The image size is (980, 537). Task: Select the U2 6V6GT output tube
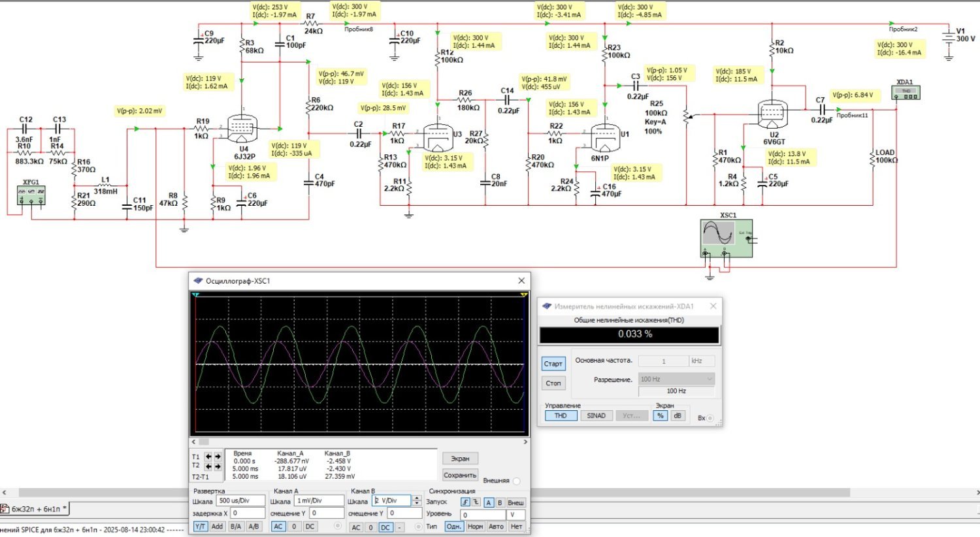coord(773,115)
